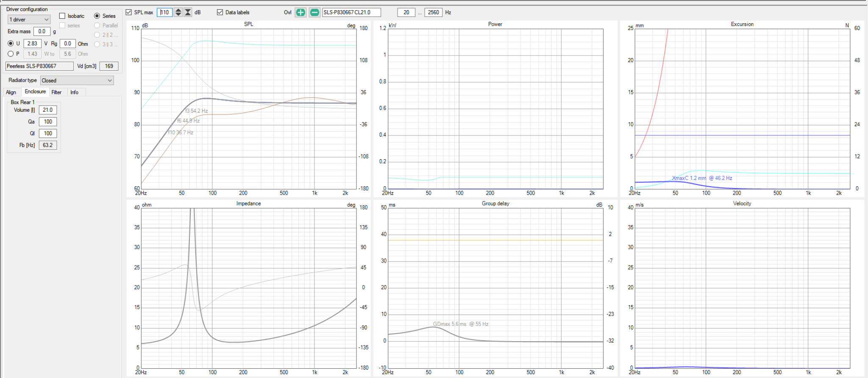This screenshot has width=868, height=378.
Task: Click the Velocity graph title
Action: [x=742, y=204]
